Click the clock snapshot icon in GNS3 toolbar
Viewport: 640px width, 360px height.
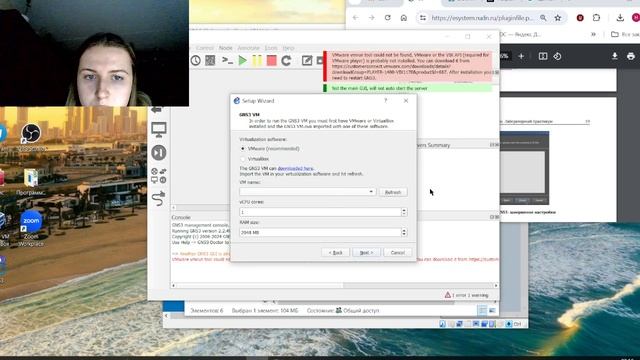(x=196, y=60)
